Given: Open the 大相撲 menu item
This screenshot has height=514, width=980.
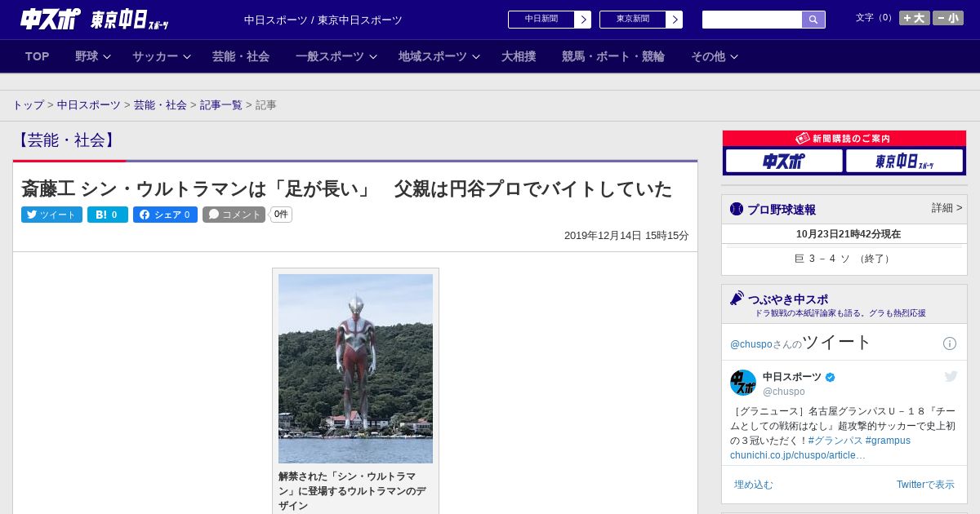Looking at the screenshot, I should [x=519, y=56].
